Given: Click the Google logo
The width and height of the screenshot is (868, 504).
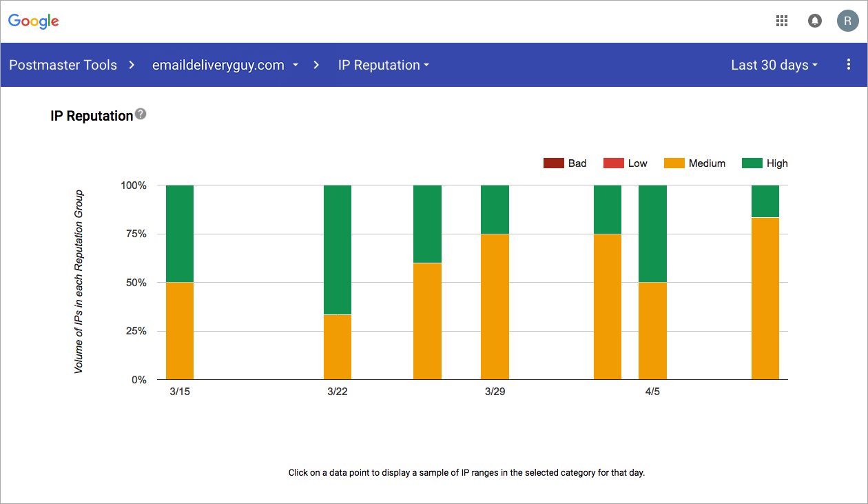Looking at the screenshot, I should pos(34,21).
